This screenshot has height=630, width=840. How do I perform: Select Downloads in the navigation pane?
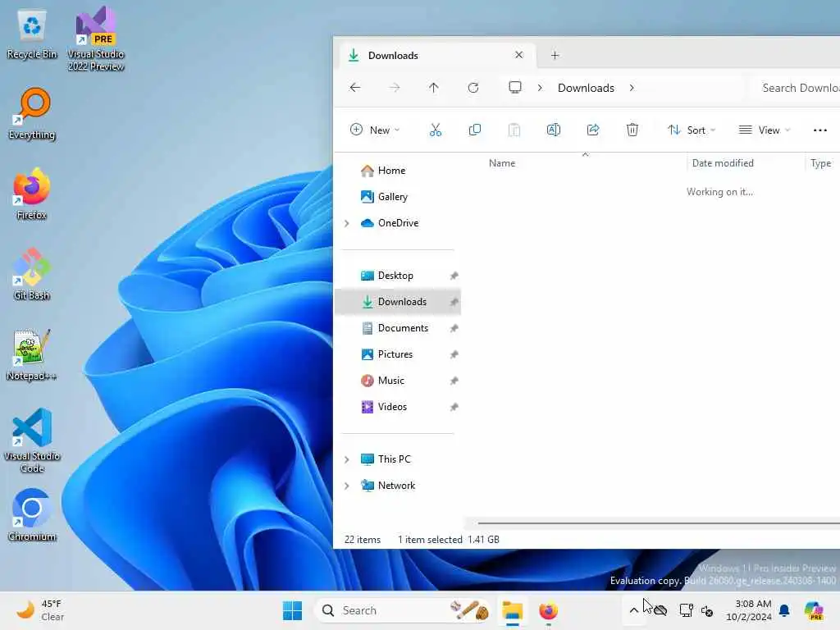click(x=398, y=302)
